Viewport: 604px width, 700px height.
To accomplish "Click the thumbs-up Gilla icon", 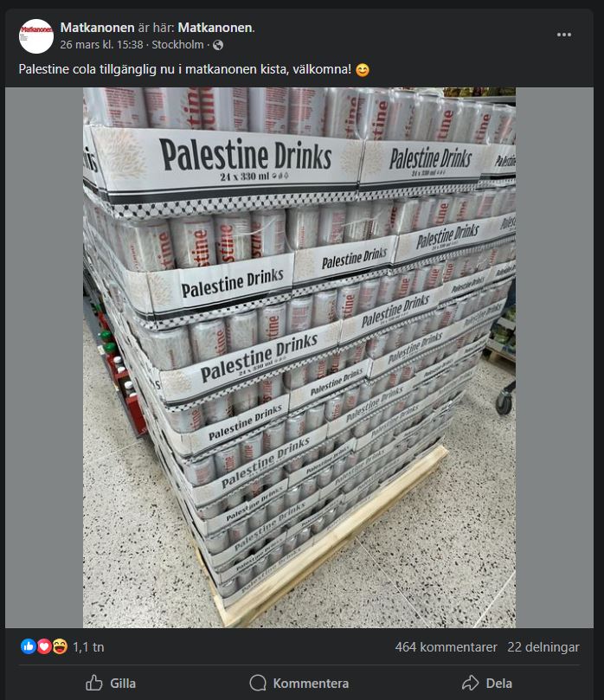I will tap(94, 683).
